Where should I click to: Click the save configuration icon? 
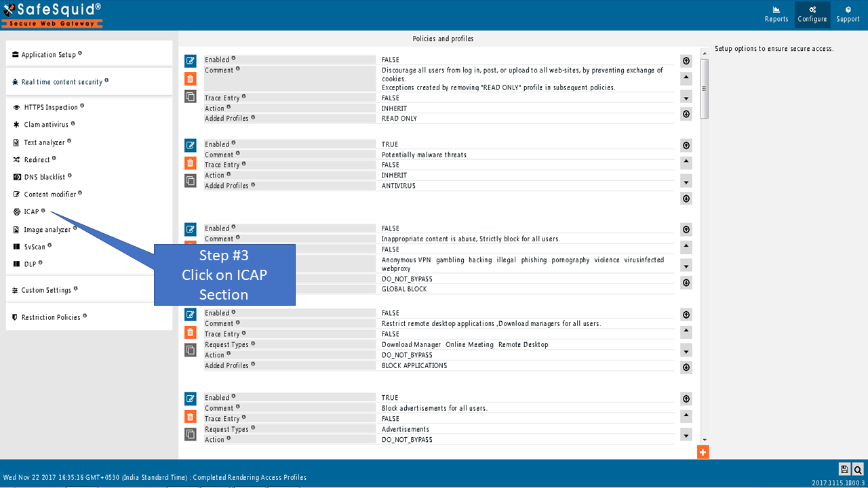pyautogui.click(x=844, y=469)
